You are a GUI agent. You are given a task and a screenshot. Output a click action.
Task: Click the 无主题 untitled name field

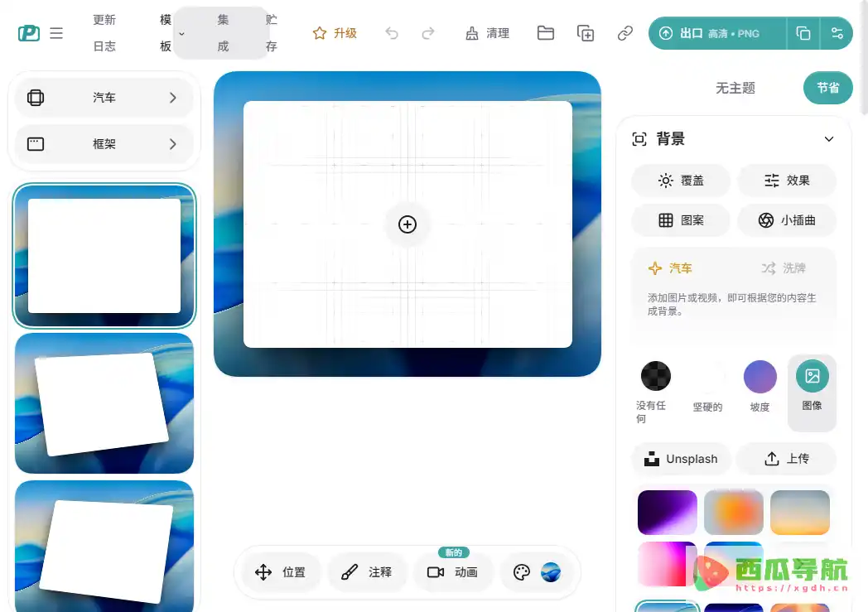tap(735, 88)
